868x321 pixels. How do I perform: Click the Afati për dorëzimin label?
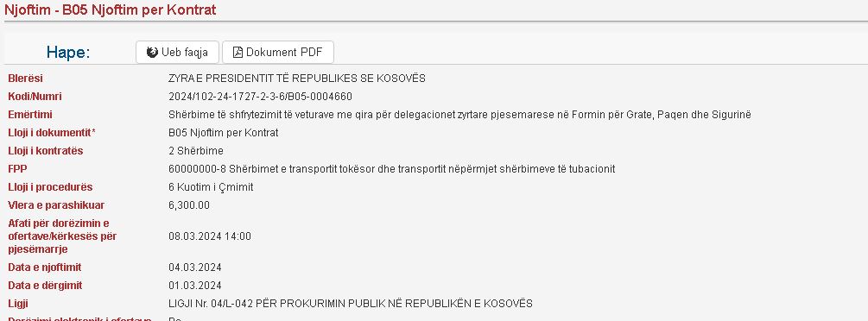62,236
